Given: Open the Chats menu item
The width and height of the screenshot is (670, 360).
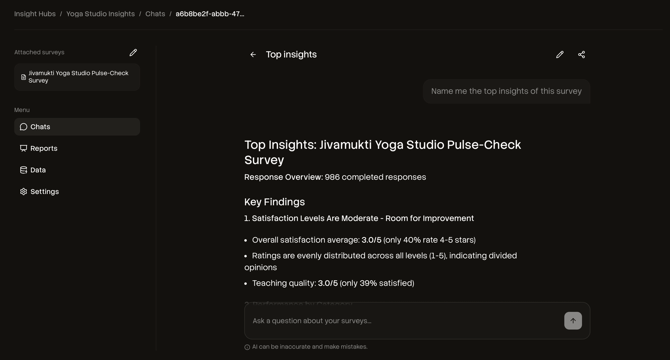Looking at the screenshot, I should (77, 127).
